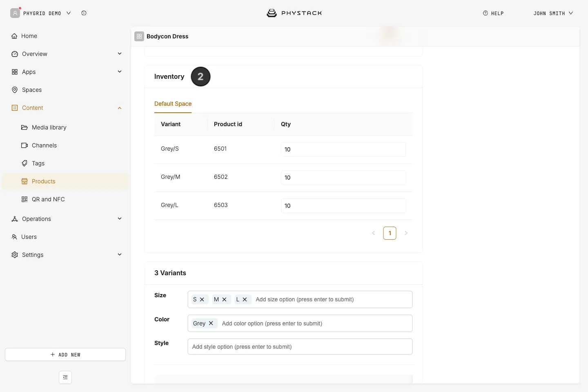The width and height of the screenshot is (588, 392).
Task: Open the John Smith account dropdown
Action: [553, 13]
